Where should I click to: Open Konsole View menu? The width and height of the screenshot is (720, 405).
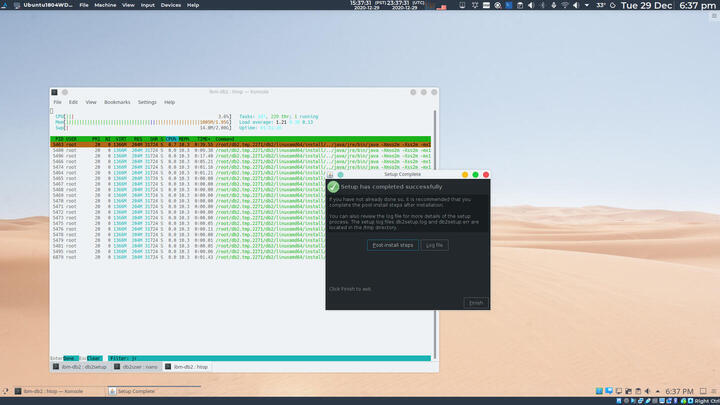[91, 102]
